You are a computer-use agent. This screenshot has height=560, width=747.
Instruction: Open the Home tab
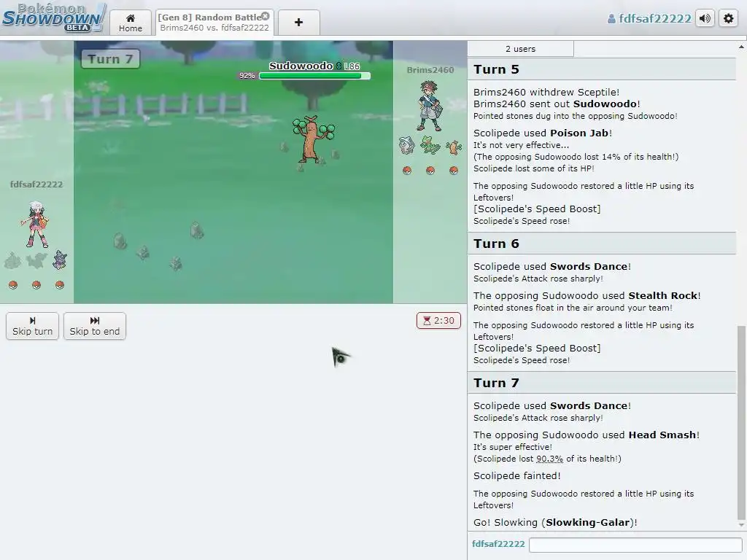pyautogui.click(x=130, y=23)
